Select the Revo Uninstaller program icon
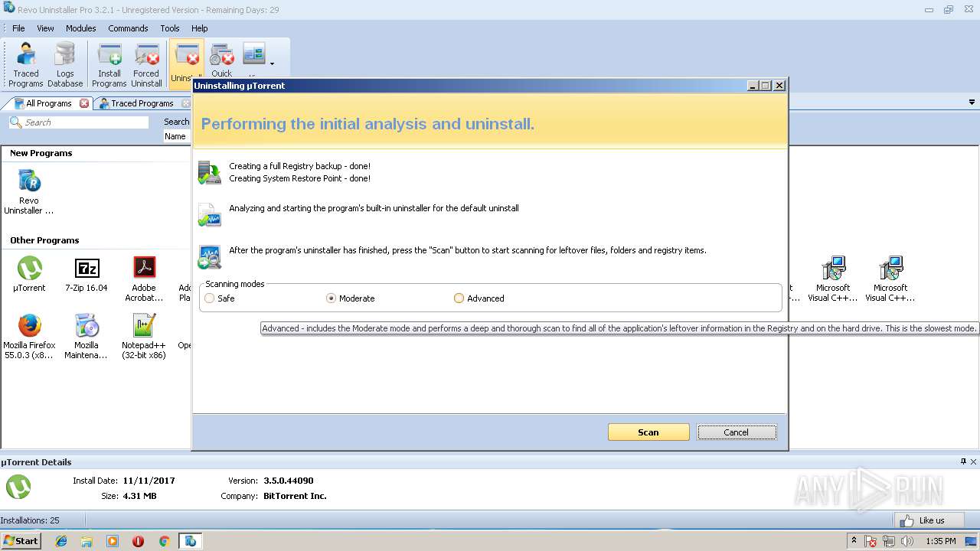Image resolution: width=980 pixels, height=551 pixels. 29,192
